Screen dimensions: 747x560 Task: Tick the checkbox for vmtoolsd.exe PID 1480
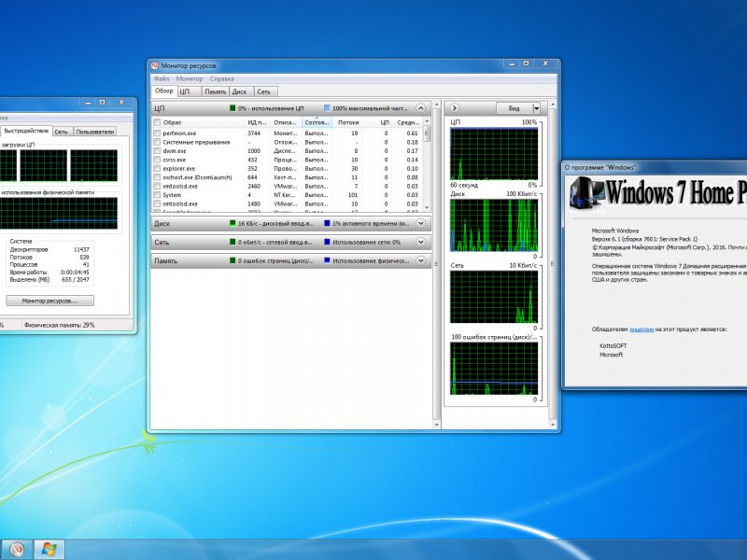click(x=157, y=203)
